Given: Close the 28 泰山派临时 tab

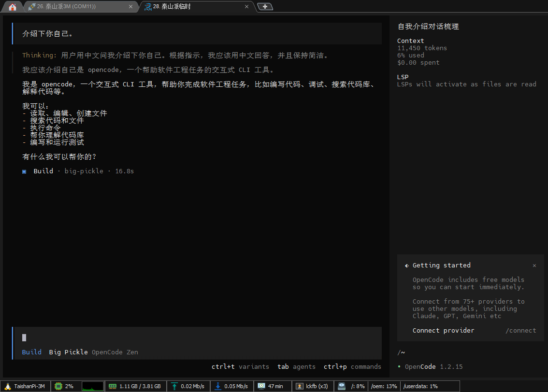Looking at the screenshot, I should coord(247,7).
